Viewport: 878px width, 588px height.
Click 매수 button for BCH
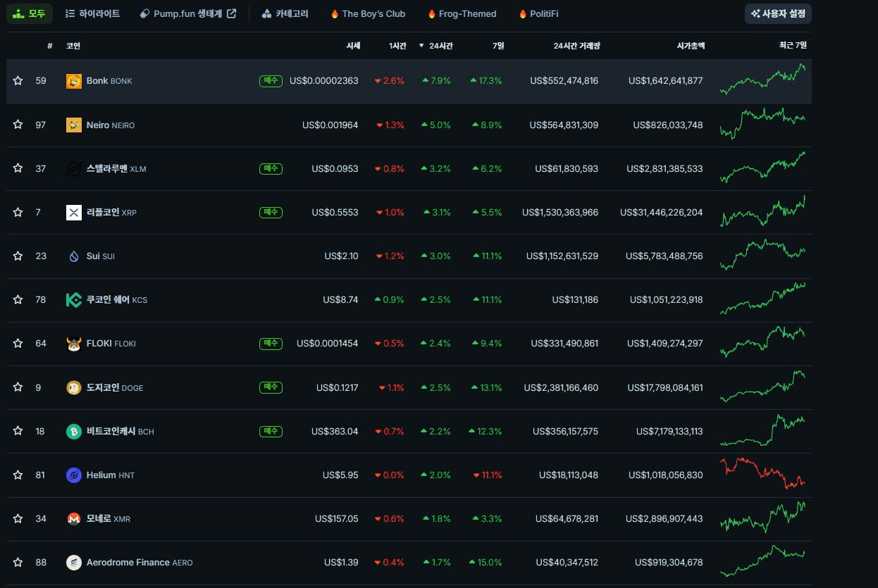271,431
